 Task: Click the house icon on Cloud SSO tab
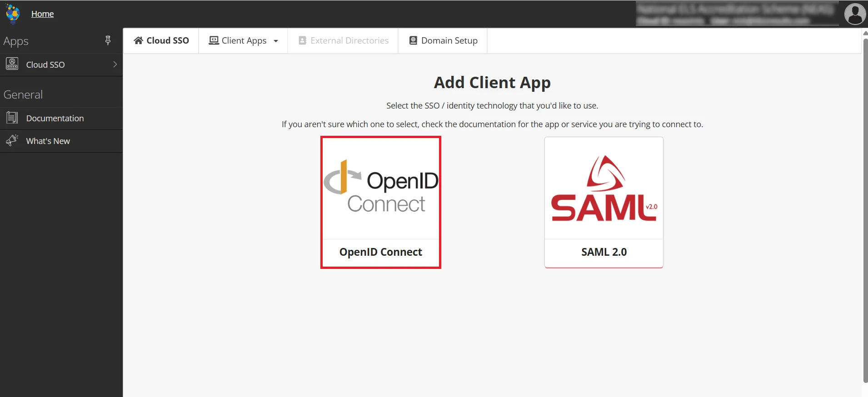click(x=138, y=40)
